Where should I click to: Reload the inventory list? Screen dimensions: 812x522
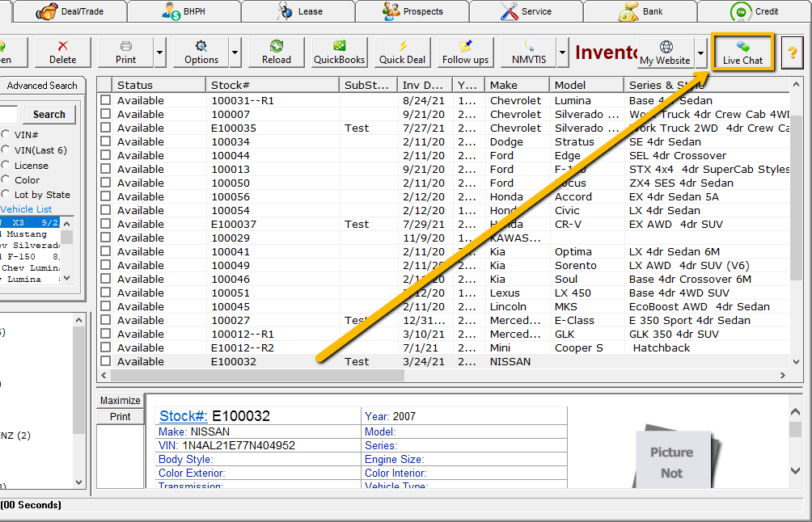[x=277, y=53]
